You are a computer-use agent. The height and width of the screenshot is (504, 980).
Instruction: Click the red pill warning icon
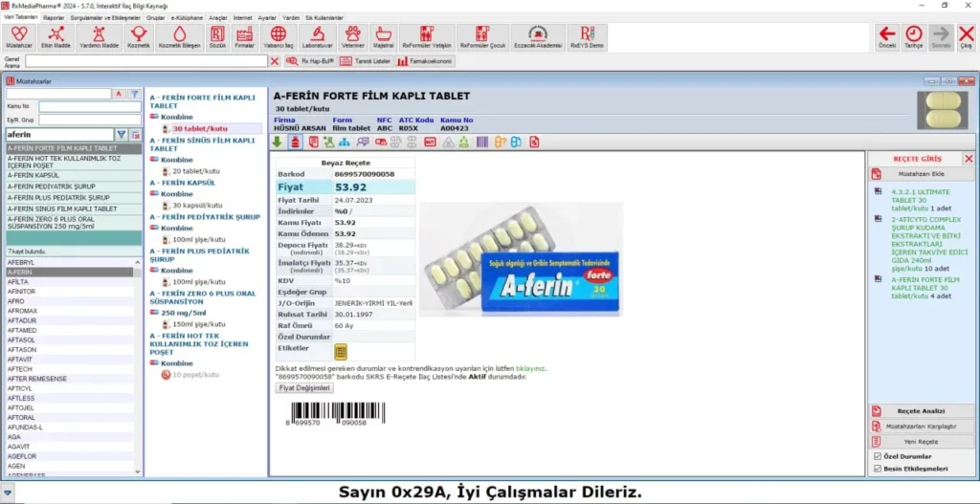click(x=380, y=142)
